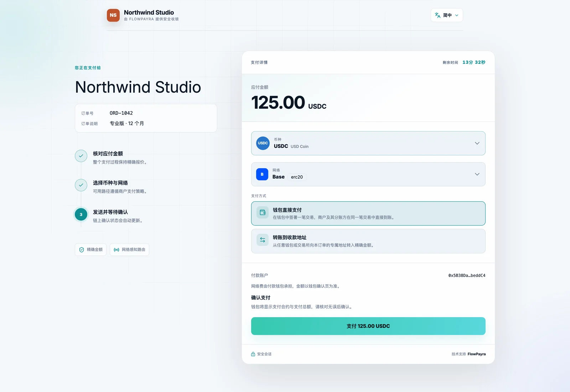
Task: Click the NS Northwind Studio logo badge
Action: coord(113,15)
